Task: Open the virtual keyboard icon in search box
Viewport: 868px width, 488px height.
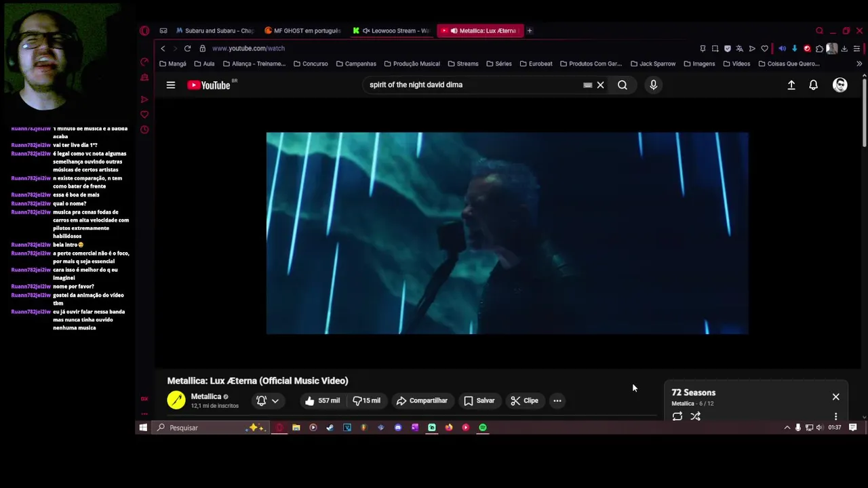Action: coord(588,85)
